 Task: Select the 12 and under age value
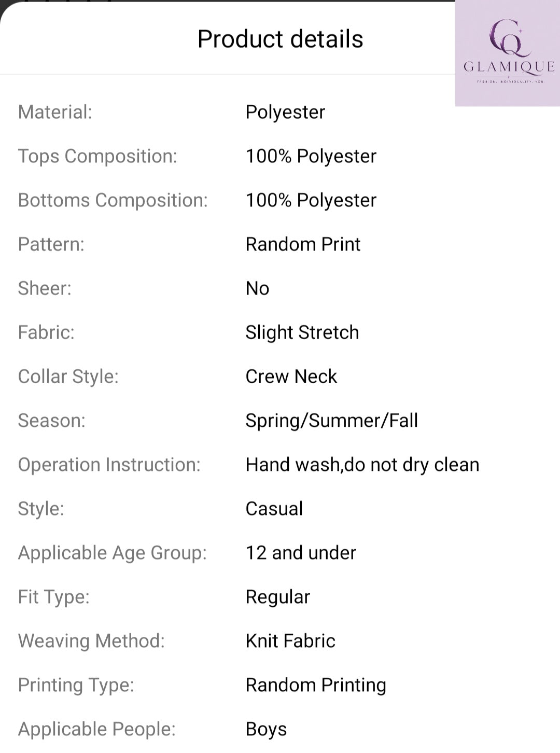301,553
